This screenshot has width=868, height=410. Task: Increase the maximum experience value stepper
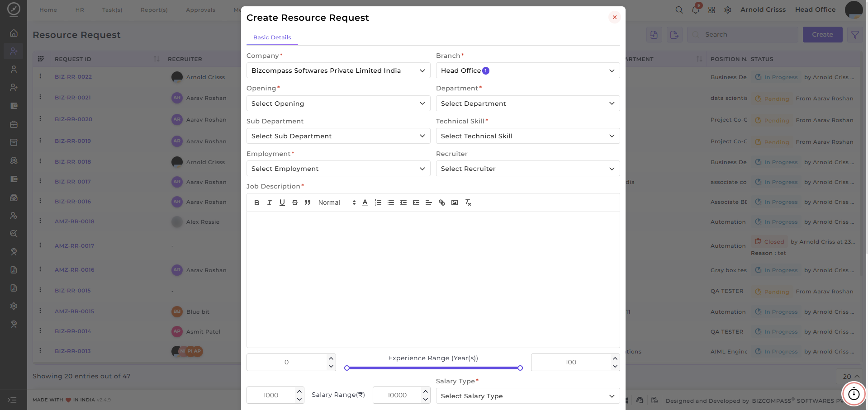615,358
